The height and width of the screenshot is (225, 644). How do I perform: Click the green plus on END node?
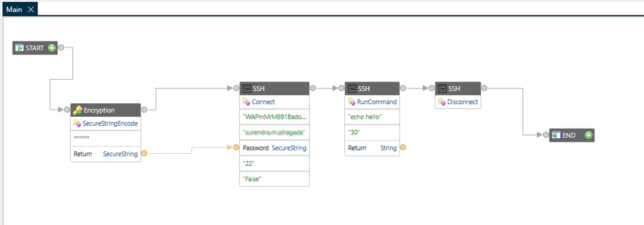tap(589, 135)
